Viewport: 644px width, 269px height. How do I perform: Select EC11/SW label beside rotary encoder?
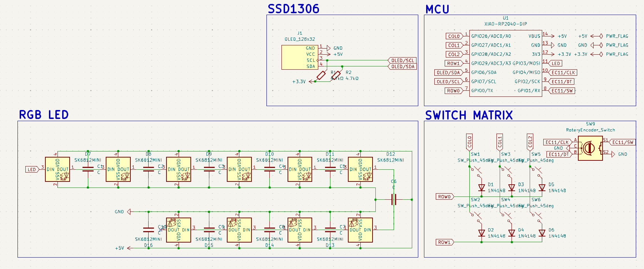(x=622, y=142)
